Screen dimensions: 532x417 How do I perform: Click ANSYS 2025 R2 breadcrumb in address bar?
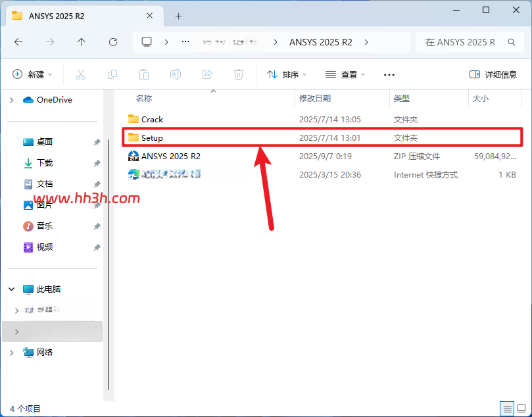click(x=321, y=42)
